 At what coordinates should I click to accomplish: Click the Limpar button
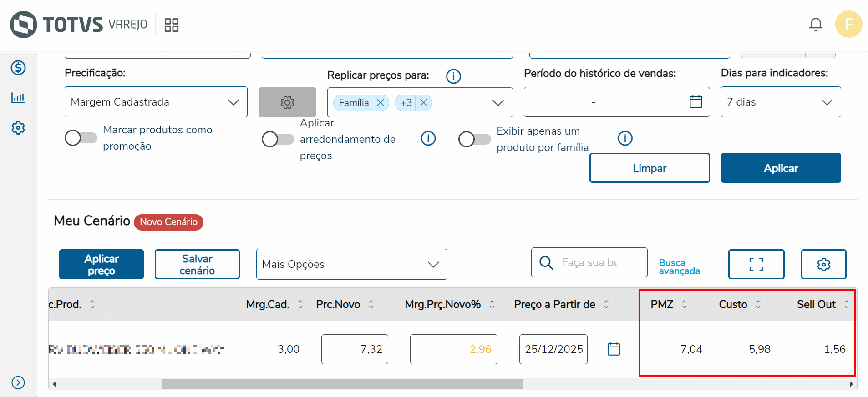click(x=649, y=168)
